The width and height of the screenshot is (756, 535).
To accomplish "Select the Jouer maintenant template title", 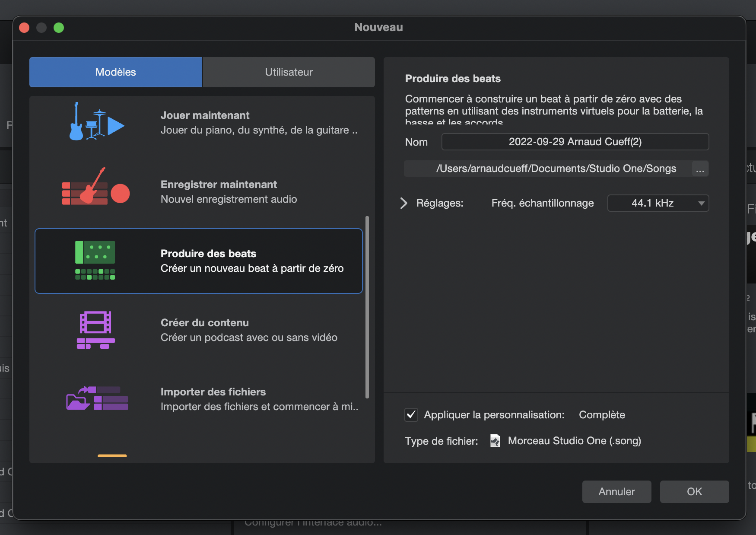I will [x=205, y=115].
